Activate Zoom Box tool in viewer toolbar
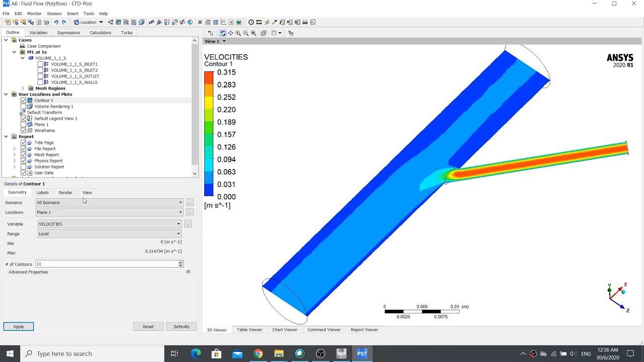The image size is (644, 362). point(246,33)
